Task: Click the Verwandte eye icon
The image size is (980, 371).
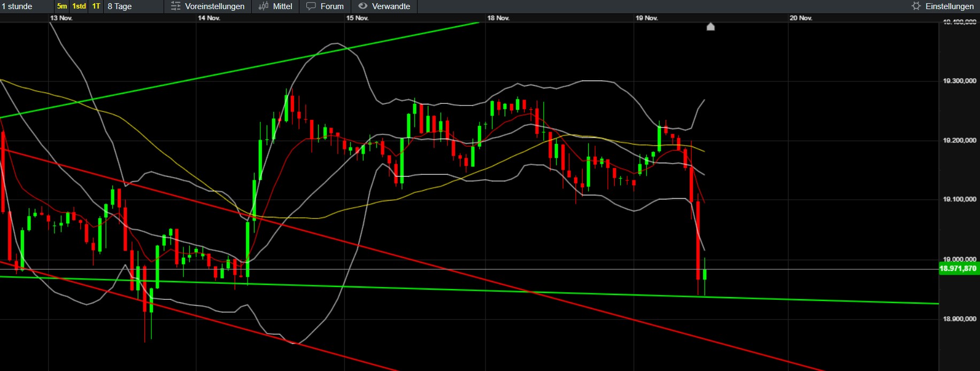Action: tap(362, 6)
